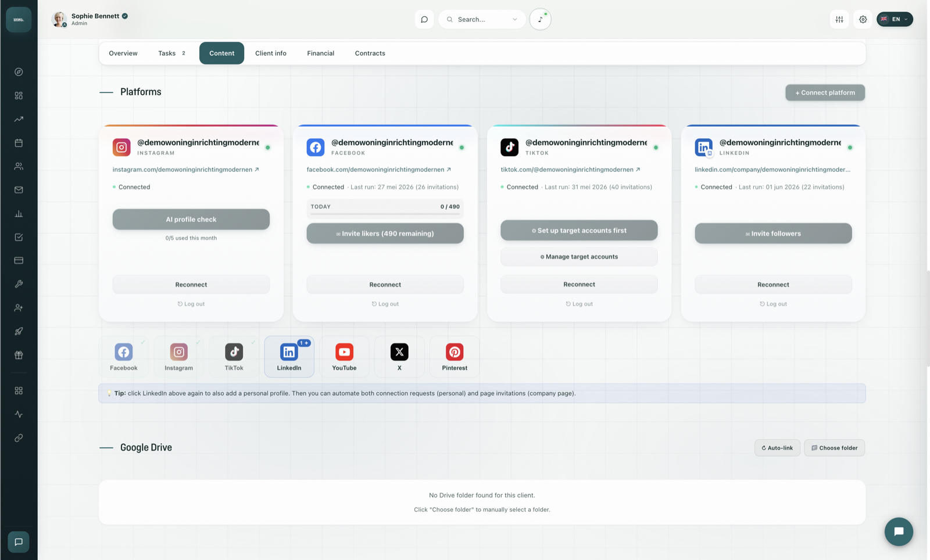
Task: Open the bar chart sidebar icon
Action: pyautogui.click(x=19, y=214)
